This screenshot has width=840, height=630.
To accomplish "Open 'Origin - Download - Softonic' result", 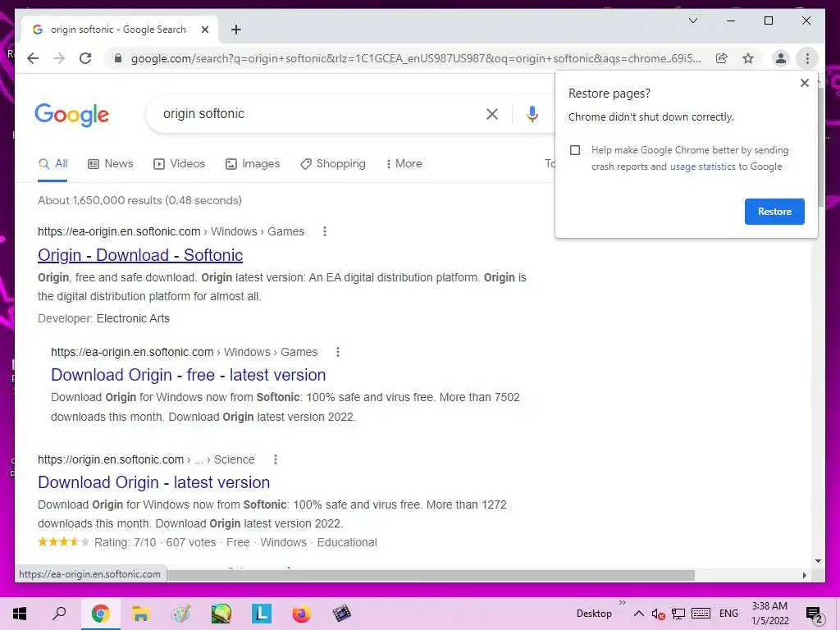I will (140, 255).
